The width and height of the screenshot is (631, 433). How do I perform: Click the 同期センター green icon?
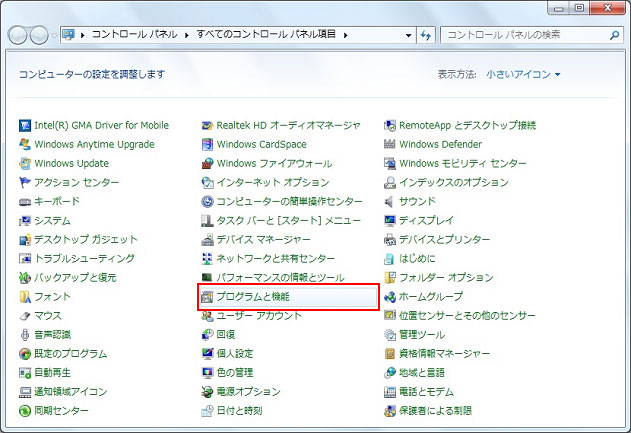coord(25,411)
